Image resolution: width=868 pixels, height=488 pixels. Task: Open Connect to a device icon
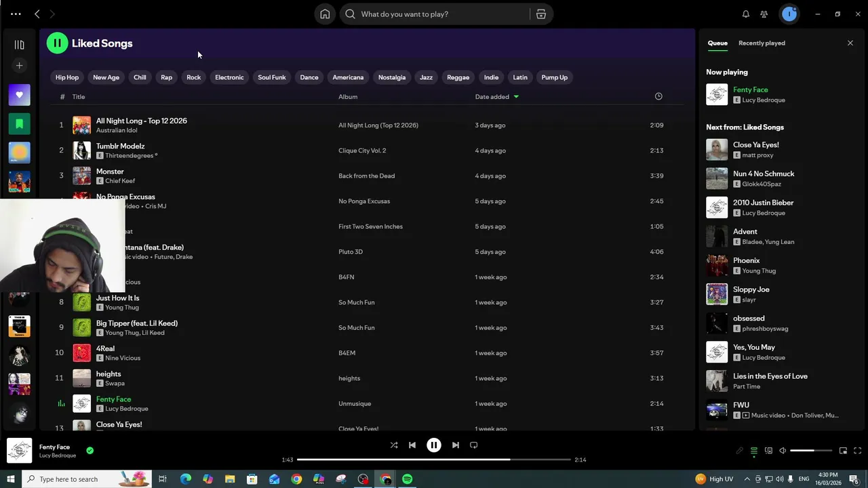coord(768,451)
